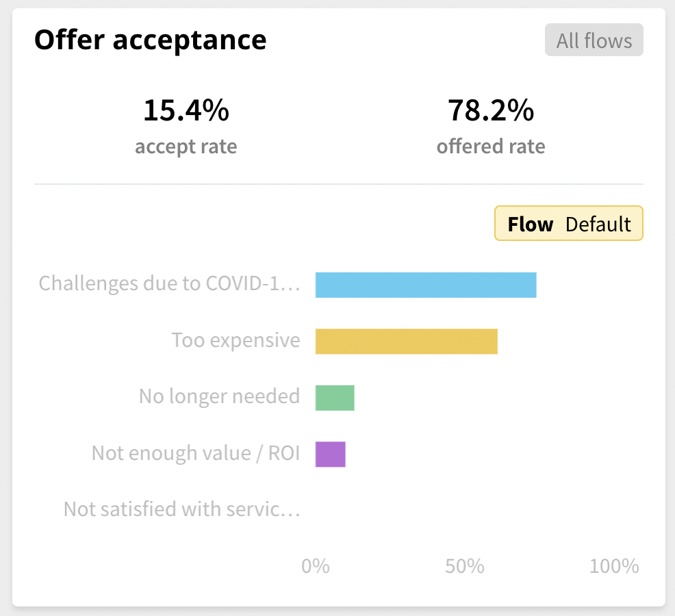Click the 50% axis tick label
The height and width of the screenshot is (616, 675).
pyautogui.click(x=465, y=566)
